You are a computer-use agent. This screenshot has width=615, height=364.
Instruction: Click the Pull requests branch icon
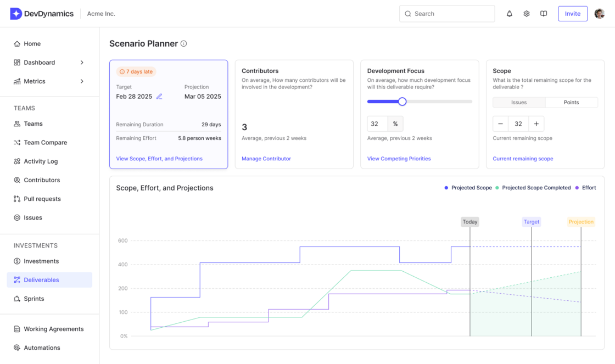(17, 199)
